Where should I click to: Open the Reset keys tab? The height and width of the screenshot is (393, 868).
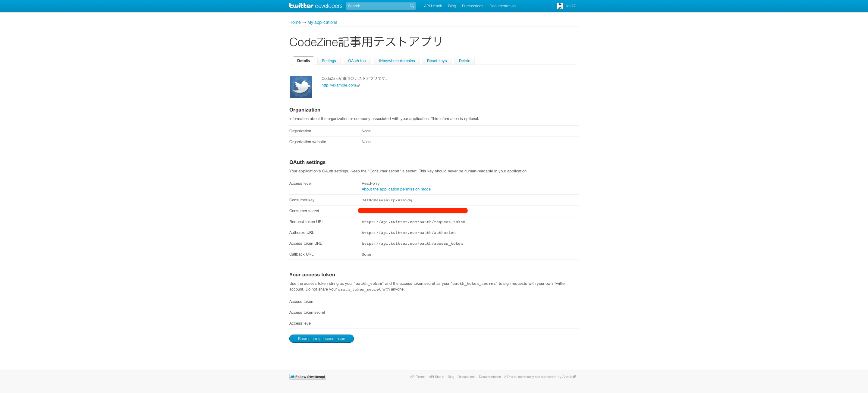(437, 61)
